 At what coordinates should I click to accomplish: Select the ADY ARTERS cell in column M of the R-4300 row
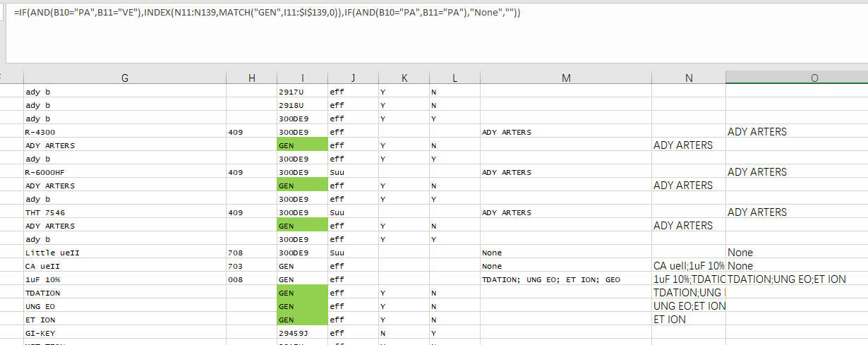coord(566,132)
